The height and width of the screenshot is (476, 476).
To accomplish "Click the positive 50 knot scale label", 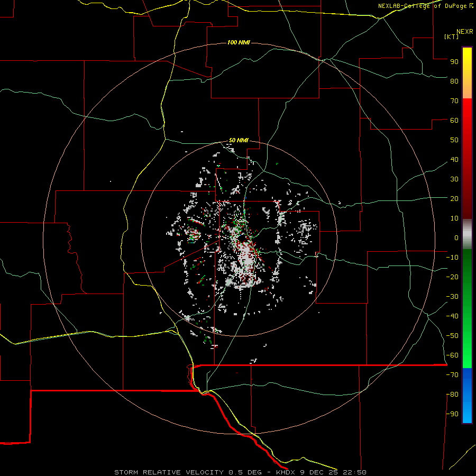I will (x=454, y=140).
